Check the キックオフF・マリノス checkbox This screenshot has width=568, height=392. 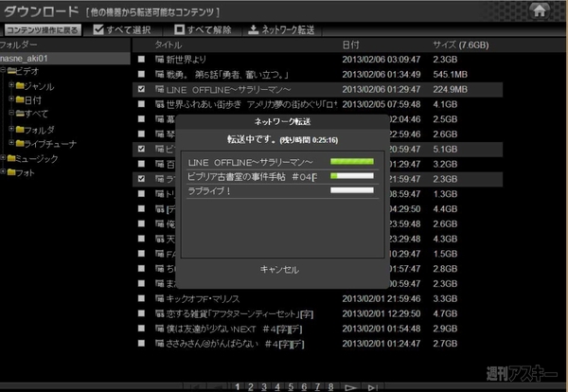(x=141, y=298)
